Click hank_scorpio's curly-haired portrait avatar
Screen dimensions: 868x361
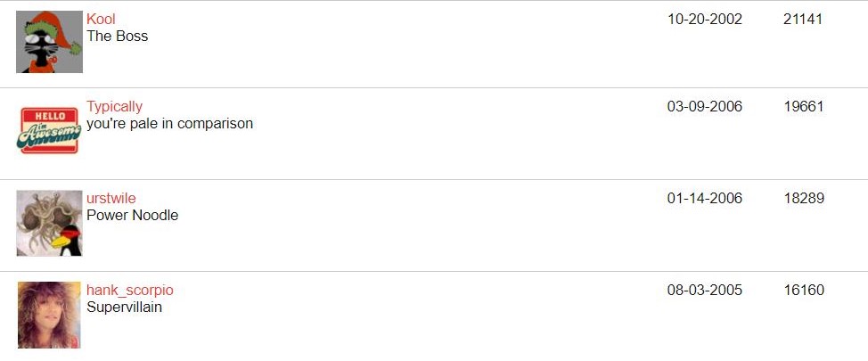pyautogui.click(x=49, y=315)
